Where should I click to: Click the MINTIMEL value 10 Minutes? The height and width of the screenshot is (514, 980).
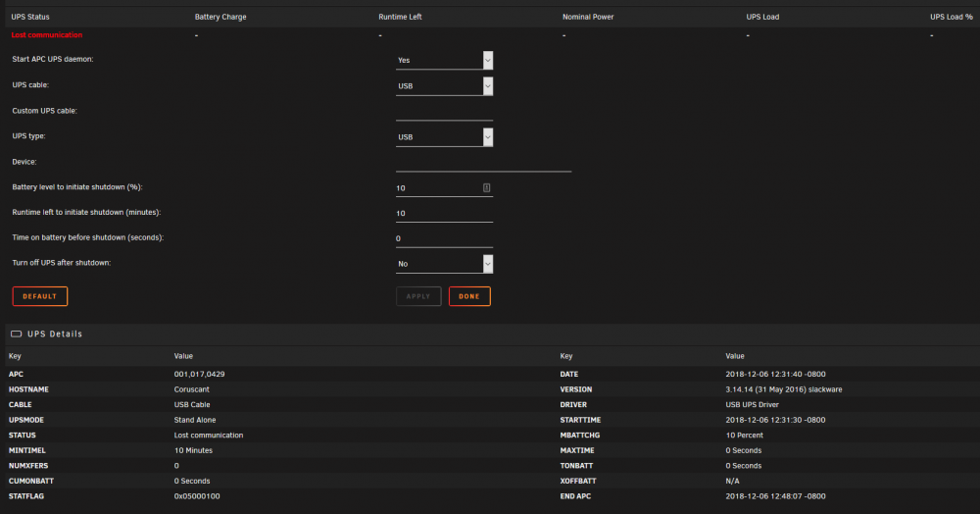click(193, 451)
